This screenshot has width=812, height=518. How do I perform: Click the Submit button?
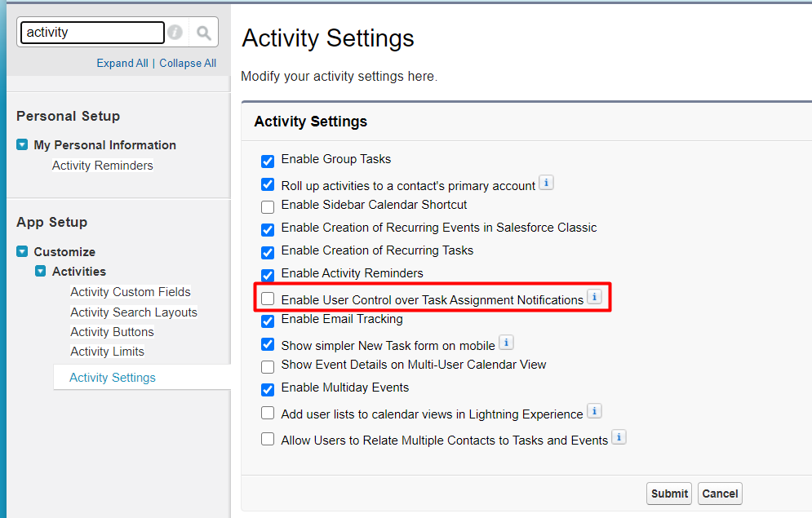(669, 494)
